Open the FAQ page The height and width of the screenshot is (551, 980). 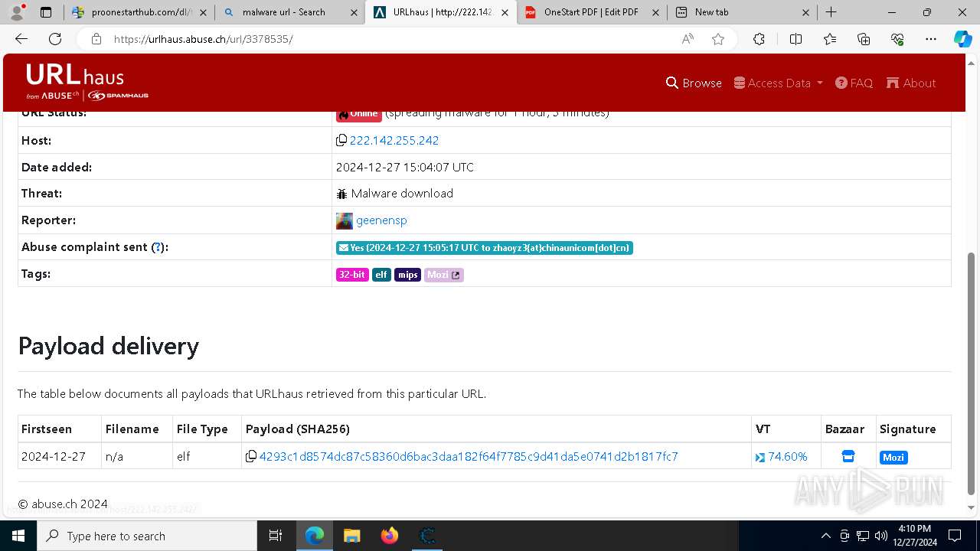pyautogui.click(x=854, y=83)
